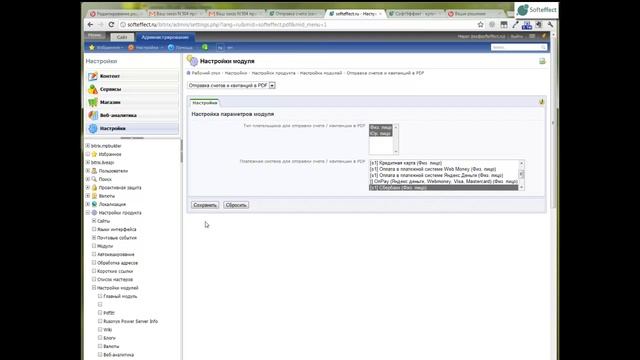This screenshot has width=640, height=360.
Task: Click Настройки продукта breadcrumb link
Action: [x=273, y=73]
